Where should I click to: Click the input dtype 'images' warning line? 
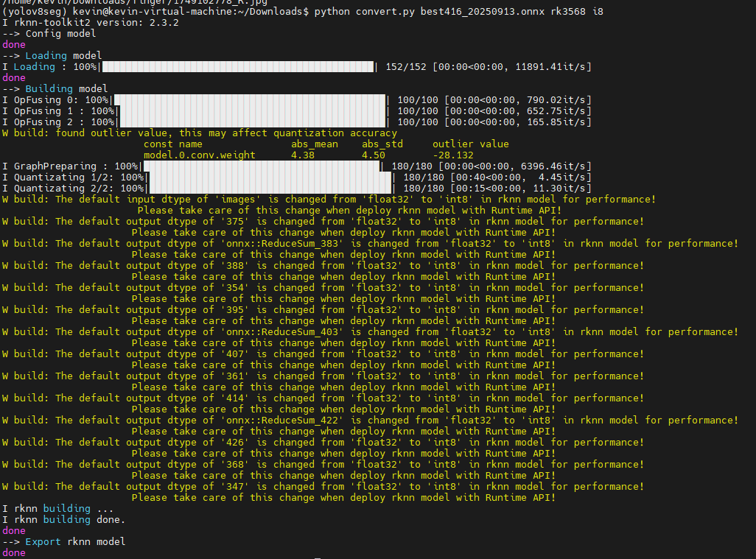329,200
